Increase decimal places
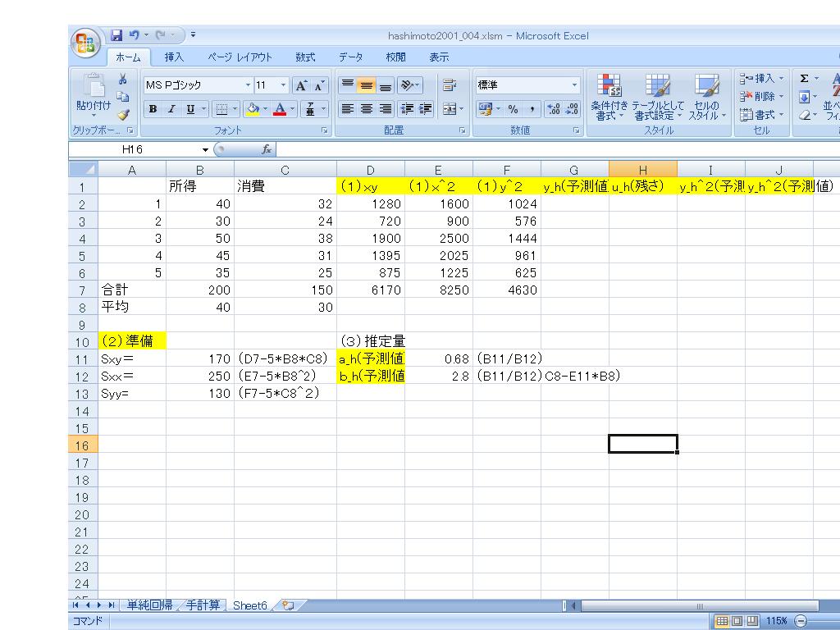Screen dimensions: 840x630 pos(554,109)
